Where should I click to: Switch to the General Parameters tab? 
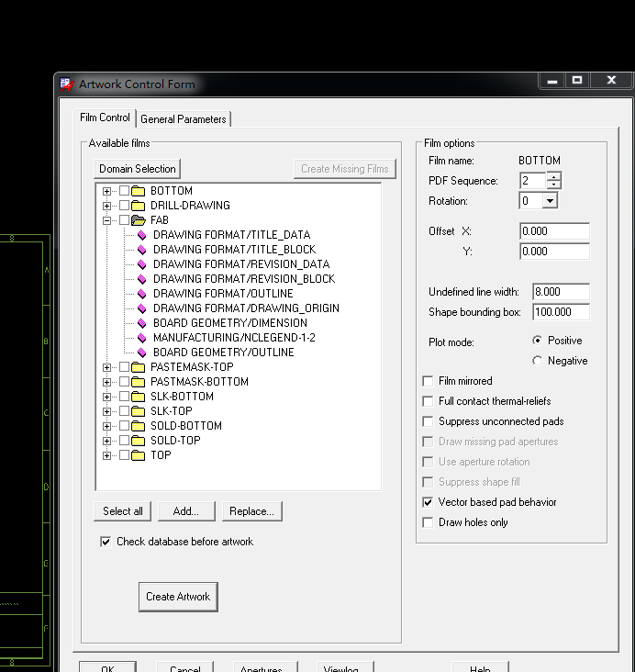(x=184, y=118)
